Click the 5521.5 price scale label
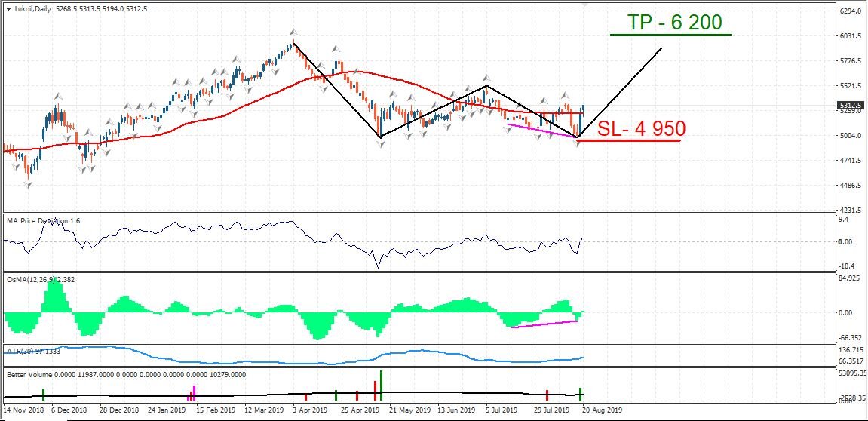Viewport: 868px width, 421px height. click(x=849, y=86)
